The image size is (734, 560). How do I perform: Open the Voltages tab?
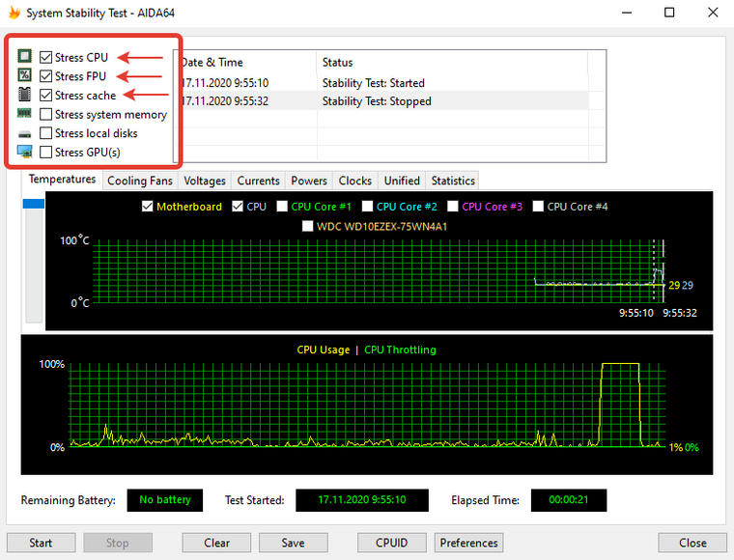point(205,181)
